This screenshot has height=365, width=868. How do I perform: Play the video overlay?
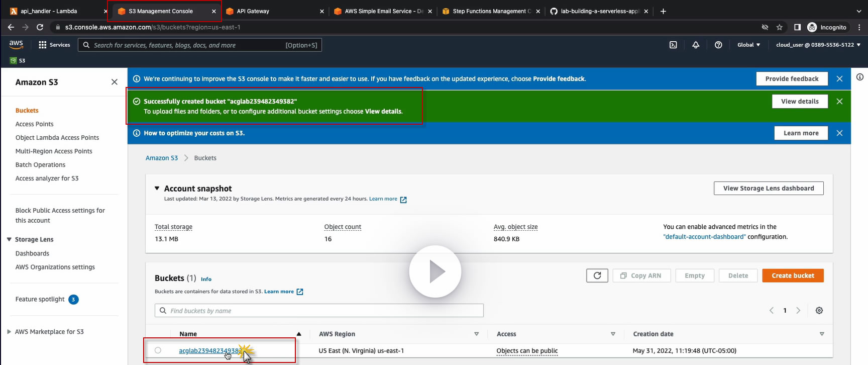coord(435,271)
